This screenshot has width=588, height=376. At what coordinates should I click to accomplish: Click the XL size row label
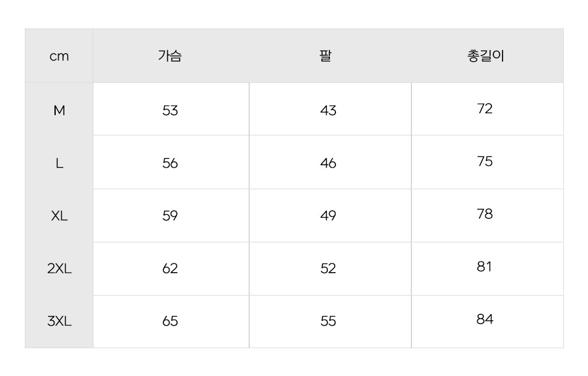tap(59, 216)
